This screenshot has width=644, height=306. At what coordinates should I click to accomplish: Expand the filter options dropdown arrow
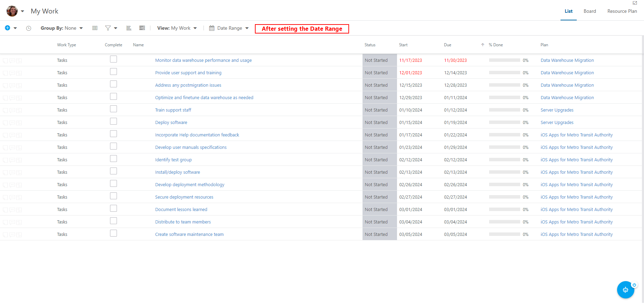click(x=116, y=28)
